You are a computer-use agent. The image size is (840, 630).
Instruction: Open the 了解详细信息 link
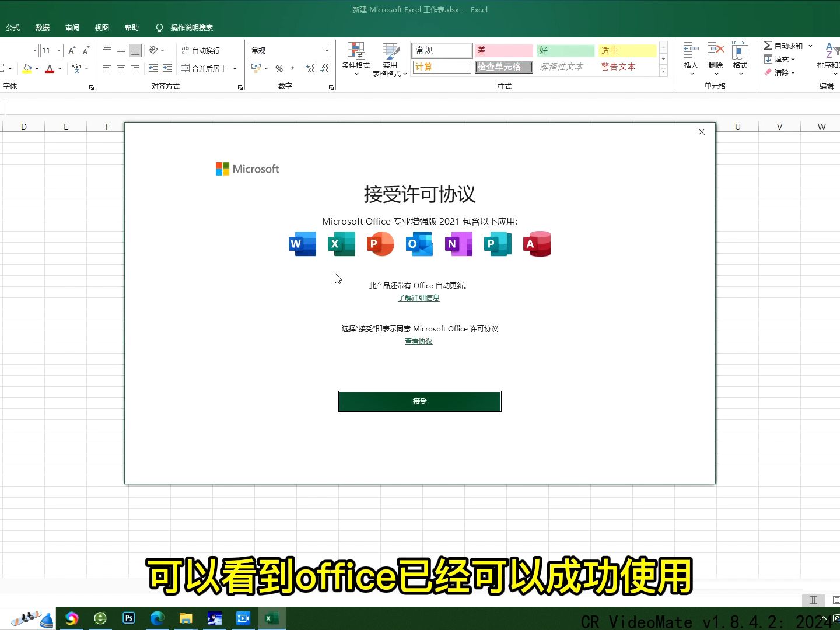click(x=419, y=297)
